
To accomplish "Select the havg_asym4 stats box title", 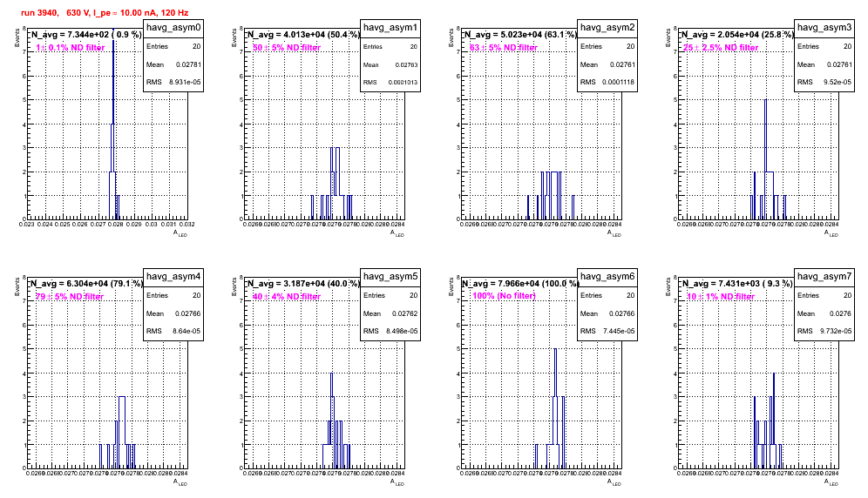I will 173,277.
